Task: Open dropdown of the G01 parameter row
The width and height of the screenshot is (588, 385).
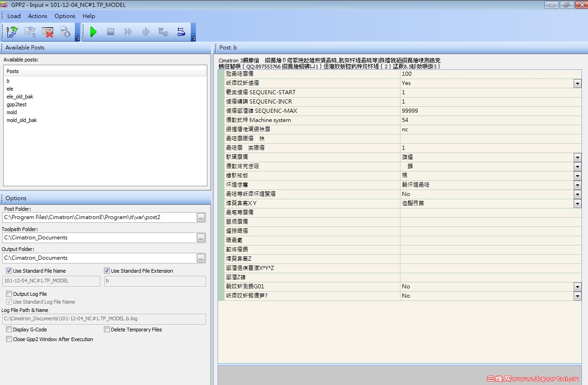Action: pos(577,287)
